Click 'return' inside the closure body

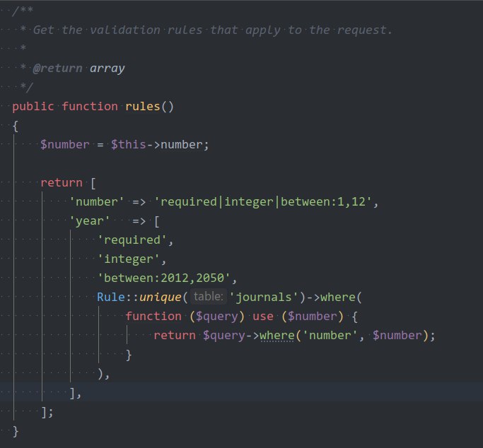tap(175, 336)
